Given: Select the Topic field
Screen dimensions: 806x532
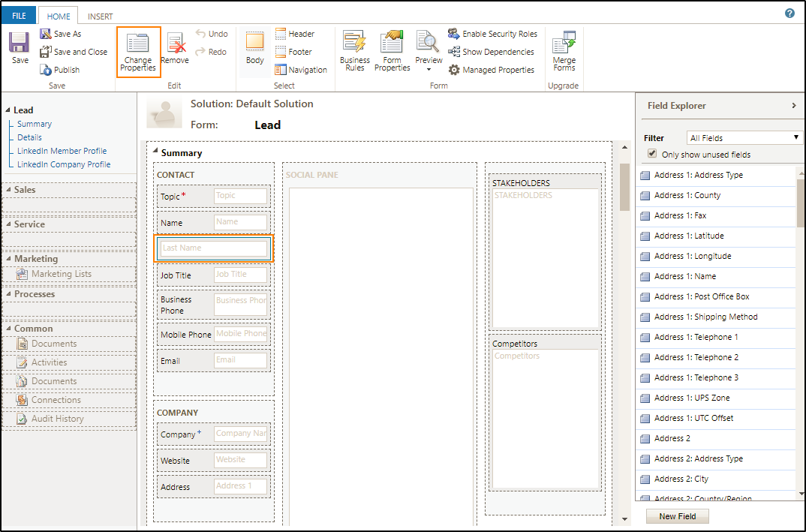Looking at the screenshot, I should click(x=213, y=197).
